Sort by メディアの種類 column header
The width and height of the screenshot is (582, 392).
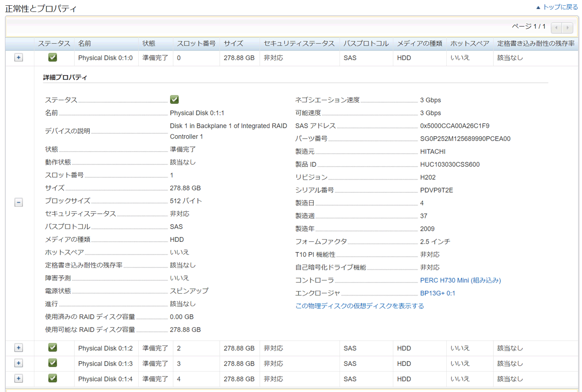pyautogui.click(x=420, y=44)
